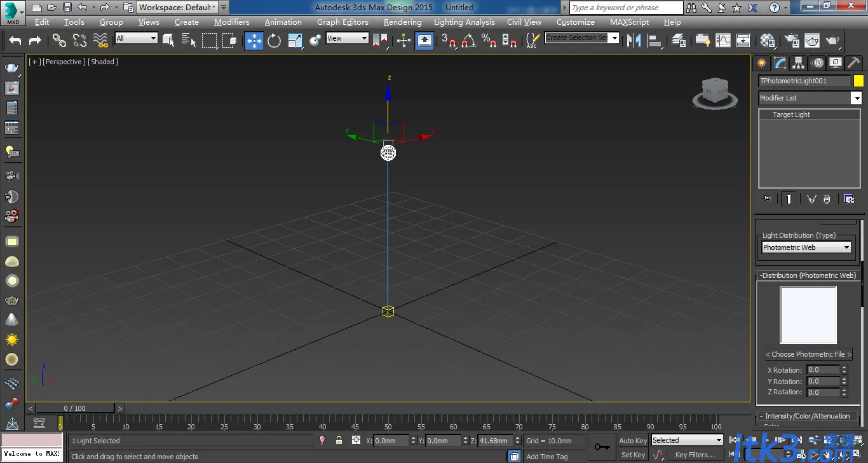Open the selection filter All dropdown
This screenshot has height=463, width=868.
136,38
